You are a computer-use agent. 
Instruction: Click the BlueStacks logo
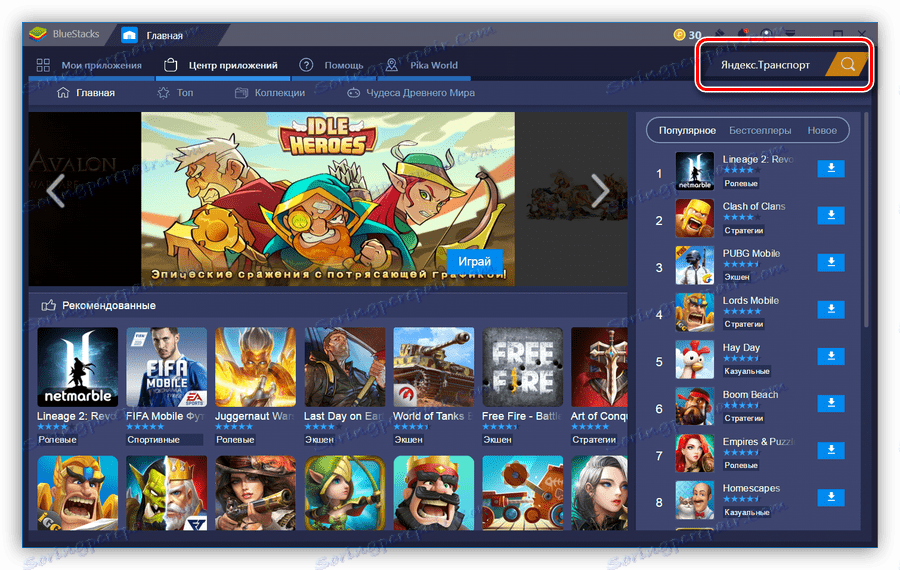pyautogui.click(x=38, y=34)
